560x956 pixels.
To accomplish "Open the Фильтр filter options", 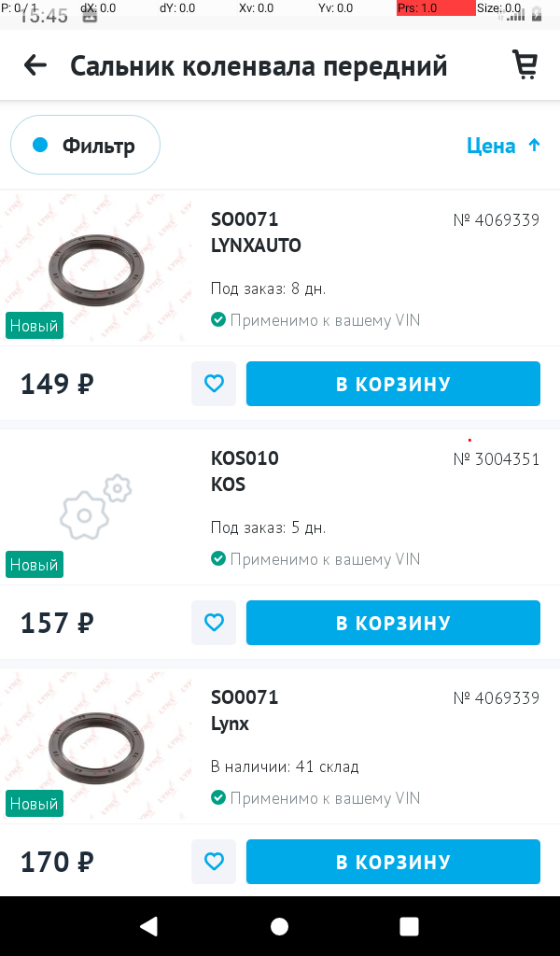I will [85, 145].
